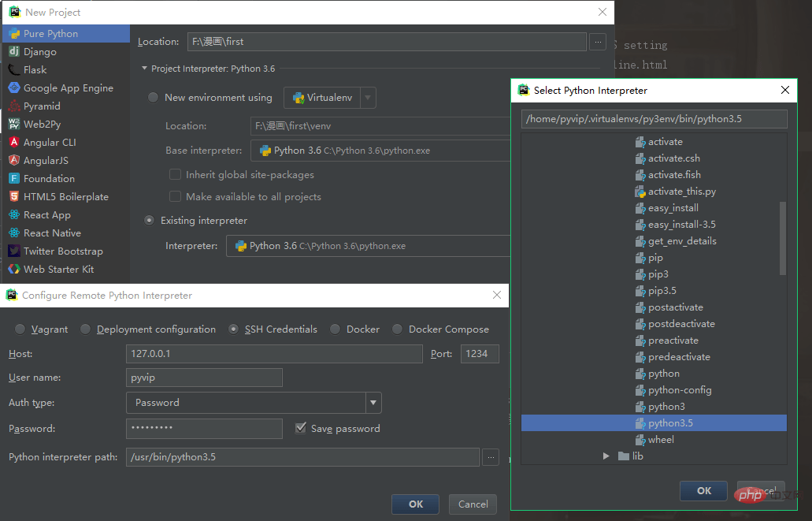Enable Inherit global site-packages checkbox
812x521 pixels.
click(x=175, y=175)
